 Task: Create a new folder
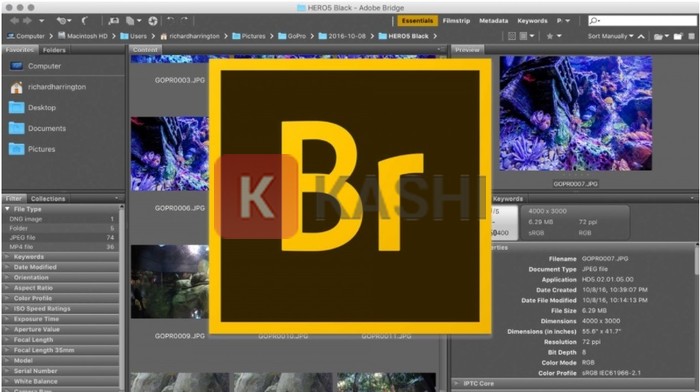click(x=678, y=36)
